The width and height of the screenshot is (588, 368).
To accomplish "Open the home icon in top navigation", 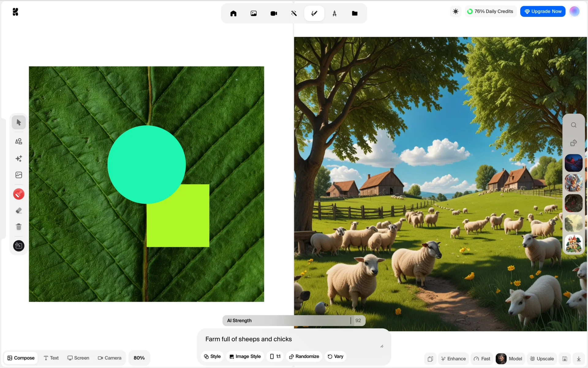I will [x=233, y=13].
